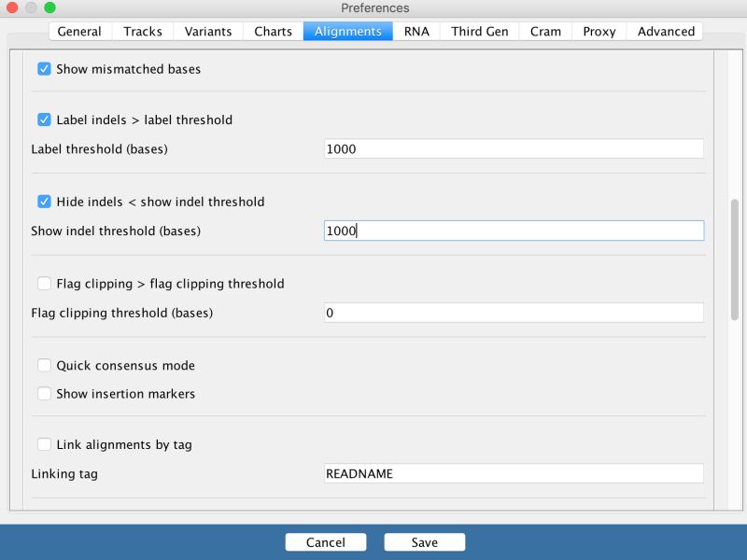Uncheck Label indels > label threshold
The width and height of the screenshot is (747, 560).
point(44,119)
